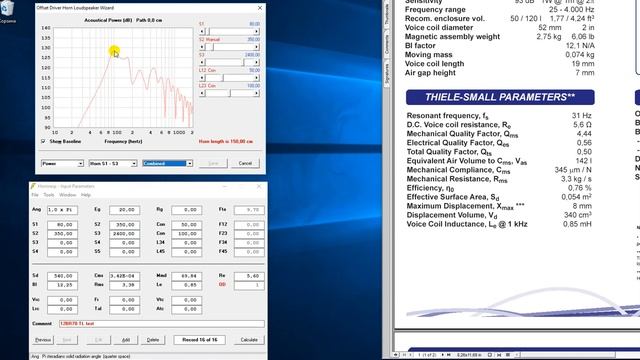
Task: Open the Thumbnails side tab in PDF viewer
Action: [387, 14]
